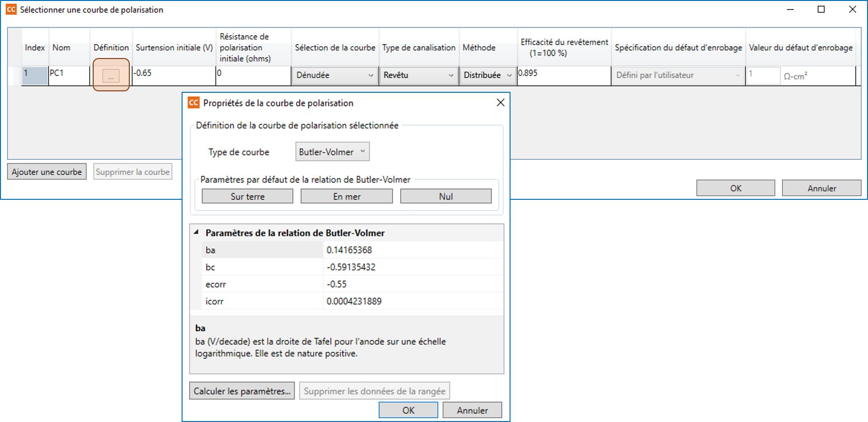Click the Spécification du défaut d'enrobage header

(678, 48)
